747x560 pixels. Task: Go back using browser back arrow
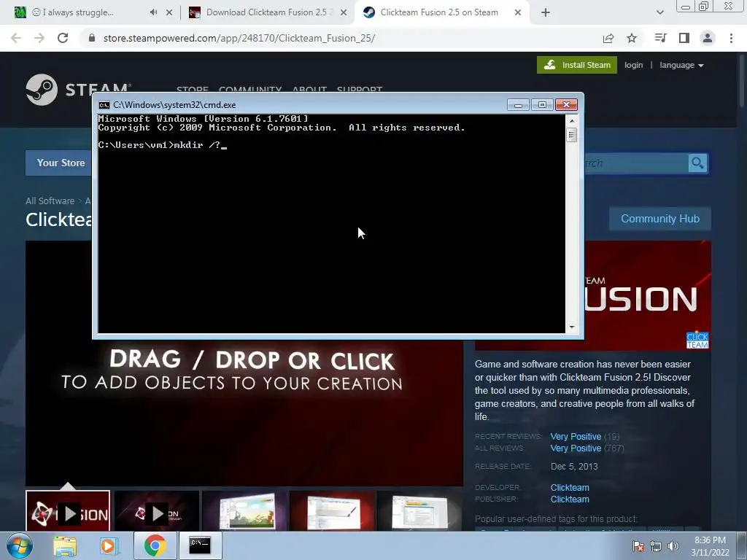16,38
